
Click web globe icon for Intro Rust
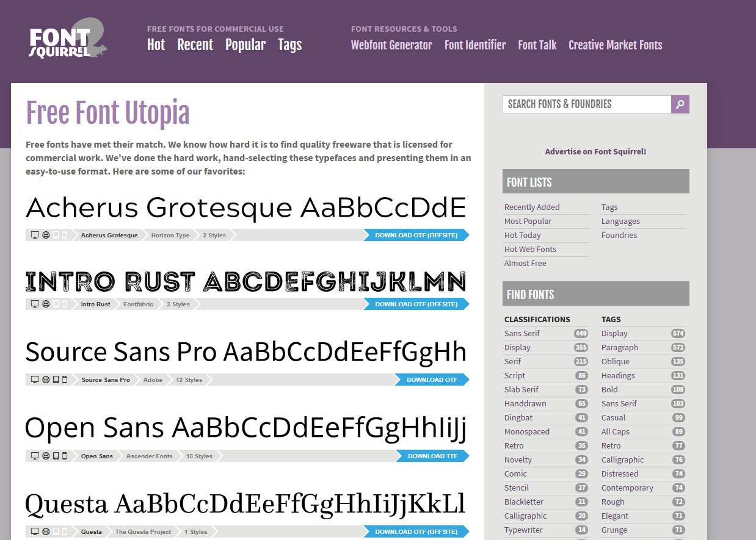tap(46, 304)
